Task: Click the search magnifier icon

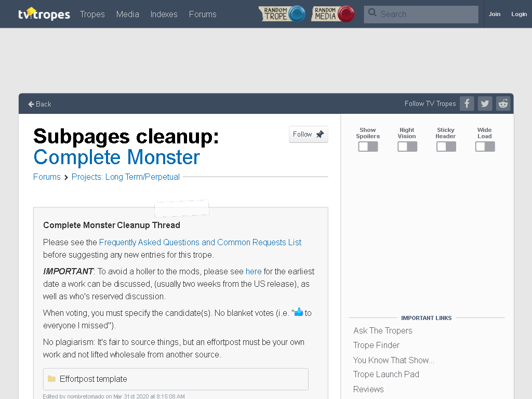Action: (372, 13)
